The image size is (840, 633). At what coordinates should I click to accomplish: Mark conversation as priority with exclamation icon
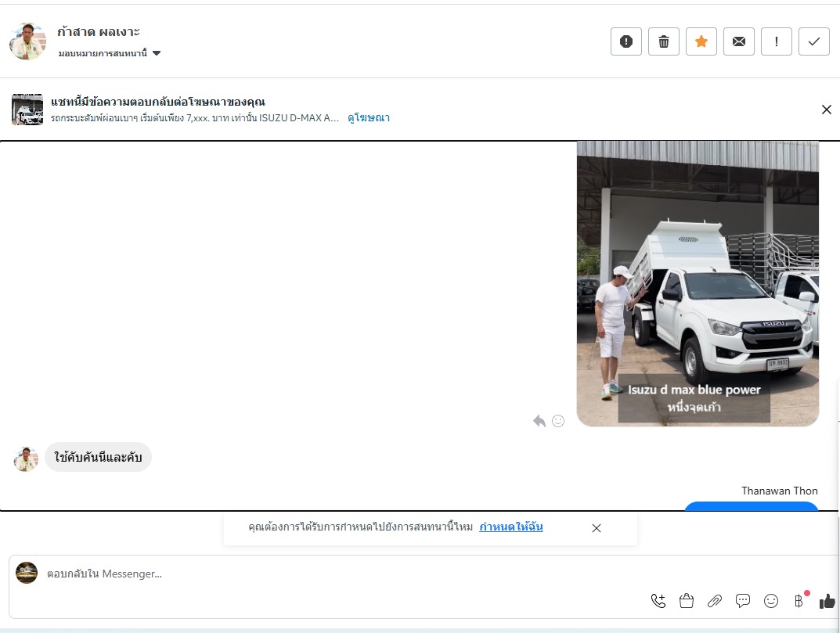point(777,41)
